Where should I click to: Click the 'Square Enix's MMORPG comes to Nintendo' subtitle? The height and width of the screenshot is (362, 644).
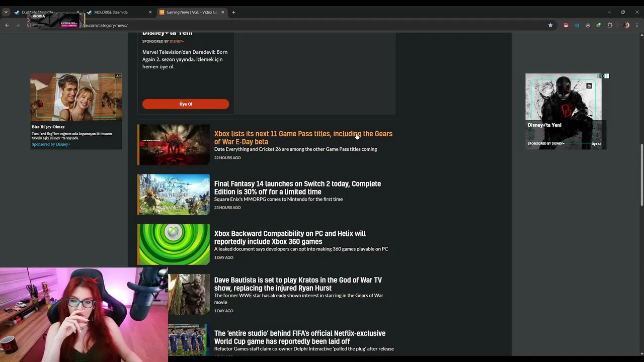pos(278,199)
